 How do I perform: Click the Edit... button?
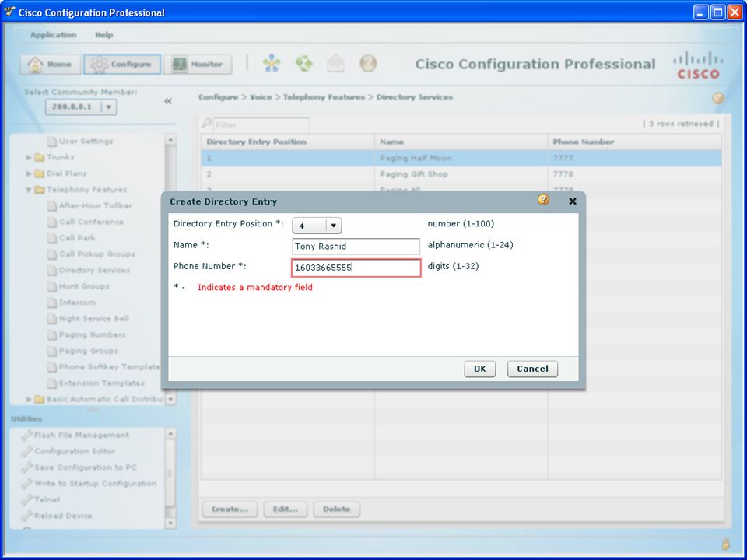click(286, 509)
